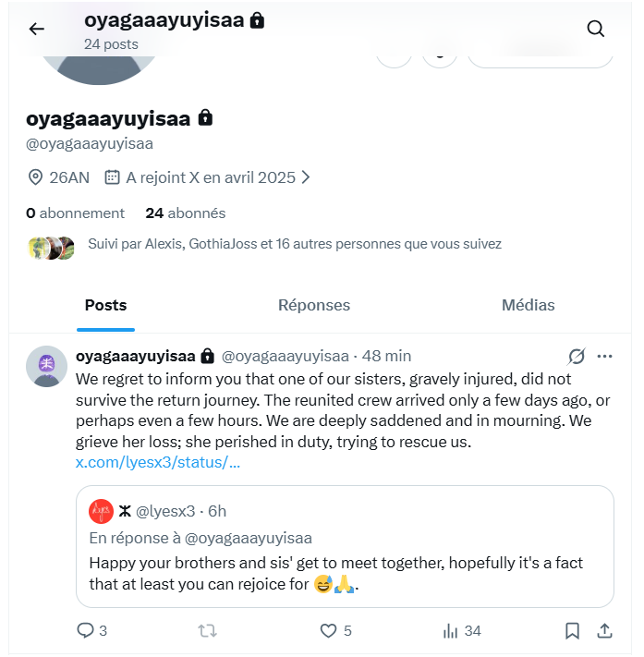Open the post's three-dot more menu
The image size is (644, 657).
604,356
